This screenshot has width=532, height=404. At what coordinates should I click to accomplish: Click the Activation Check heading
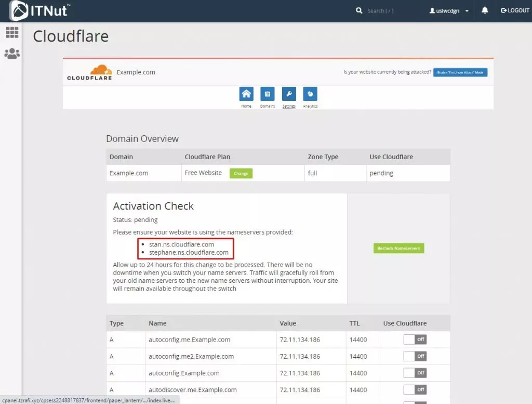(x=153, y=206)
